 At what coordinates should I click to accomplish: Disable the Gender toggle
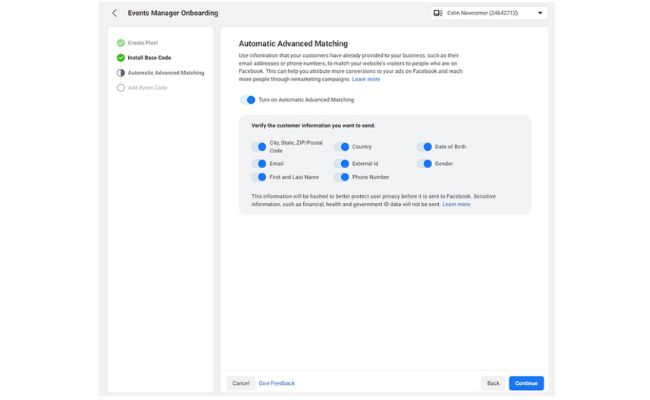[x=425, y=163]
